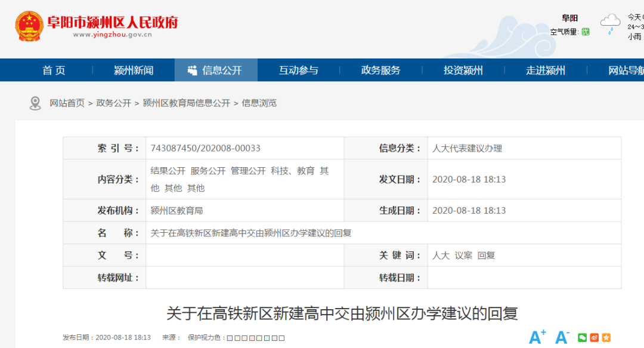Viewport: 644px width, 348px height.
Task: Click the location pin breadcrumb icon
Action: click(x=35, y=103)
